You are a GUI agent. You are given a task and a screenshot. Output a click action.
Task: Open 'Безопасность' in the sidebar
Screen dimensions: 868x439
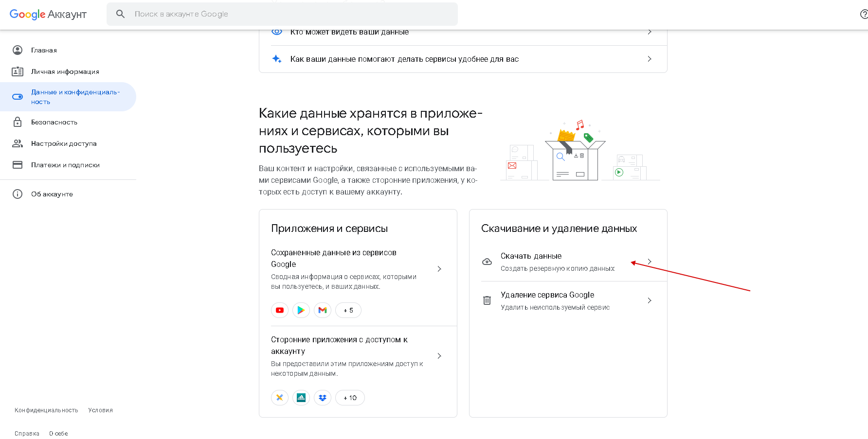(54, 122)
